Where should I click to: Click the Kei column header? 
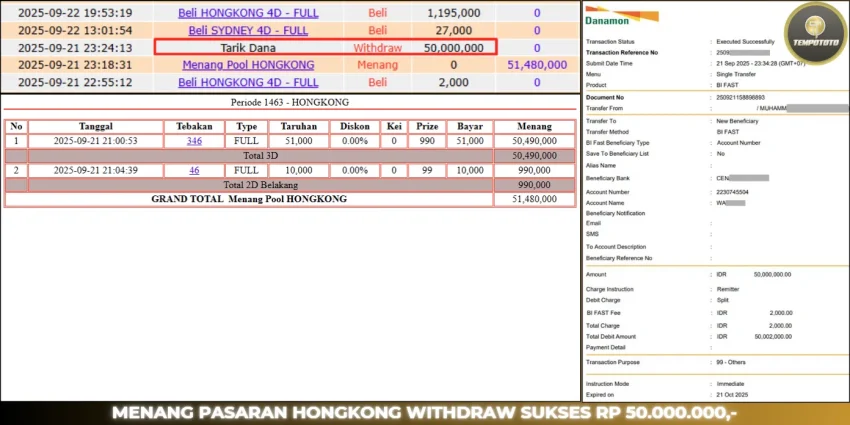pyautogui.click(x=394, y=126)
